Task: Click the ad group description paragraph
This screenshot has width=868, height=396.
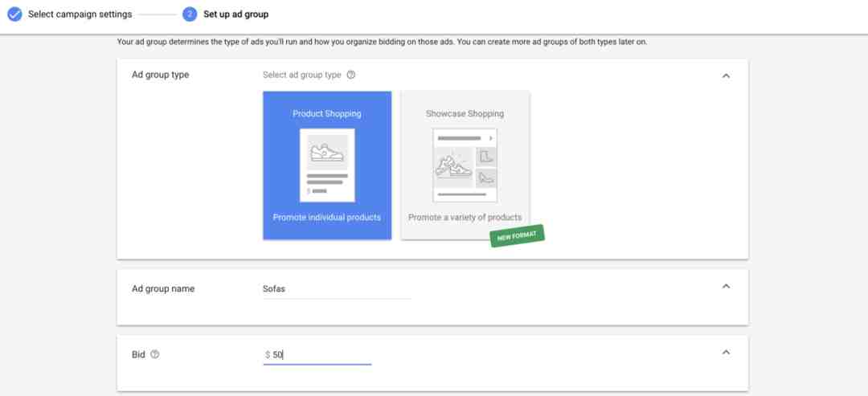Action: pyautogui.click(x=382, y=42)
